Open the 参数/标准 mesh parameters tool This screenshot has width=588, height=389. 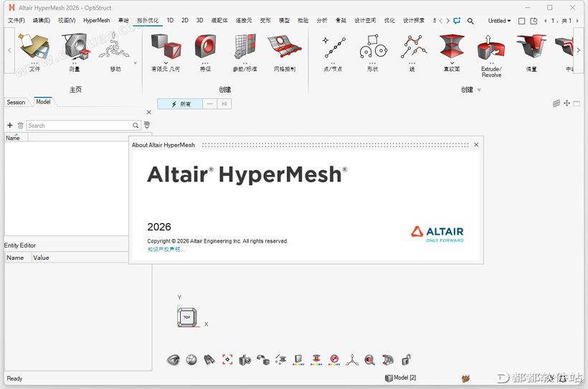(x=245, y=47)
